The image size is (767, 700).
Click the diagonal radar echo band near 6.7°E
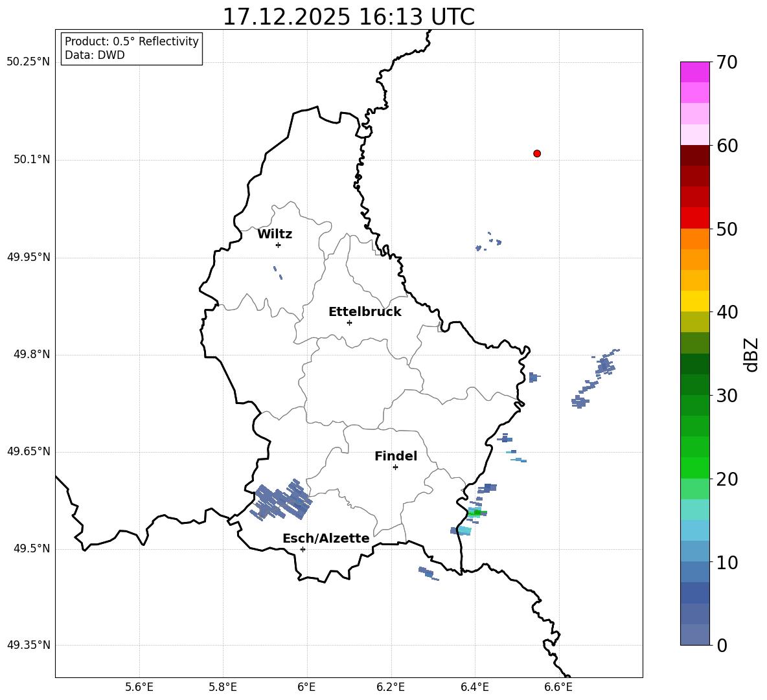tap(595, 379)
